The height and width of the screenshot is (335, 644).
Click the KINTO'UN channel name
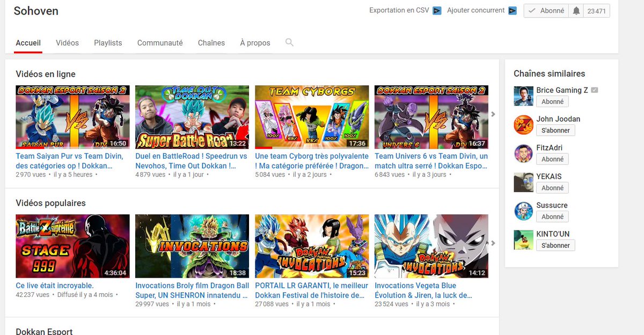553,234
